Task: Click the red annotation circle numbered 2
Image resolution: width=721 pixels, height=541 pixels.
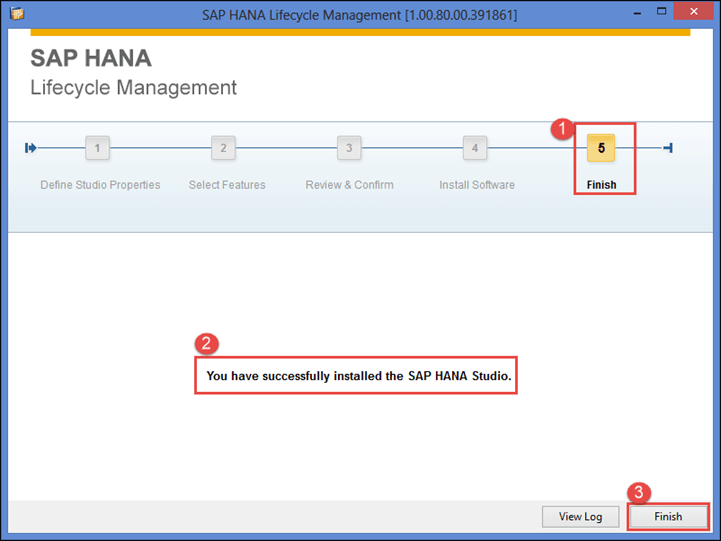Action: (x=205, y=344)
